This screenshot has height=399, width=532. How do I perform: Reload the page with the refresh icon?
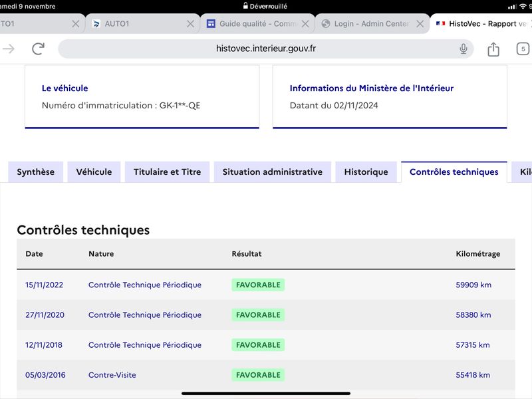39,49
